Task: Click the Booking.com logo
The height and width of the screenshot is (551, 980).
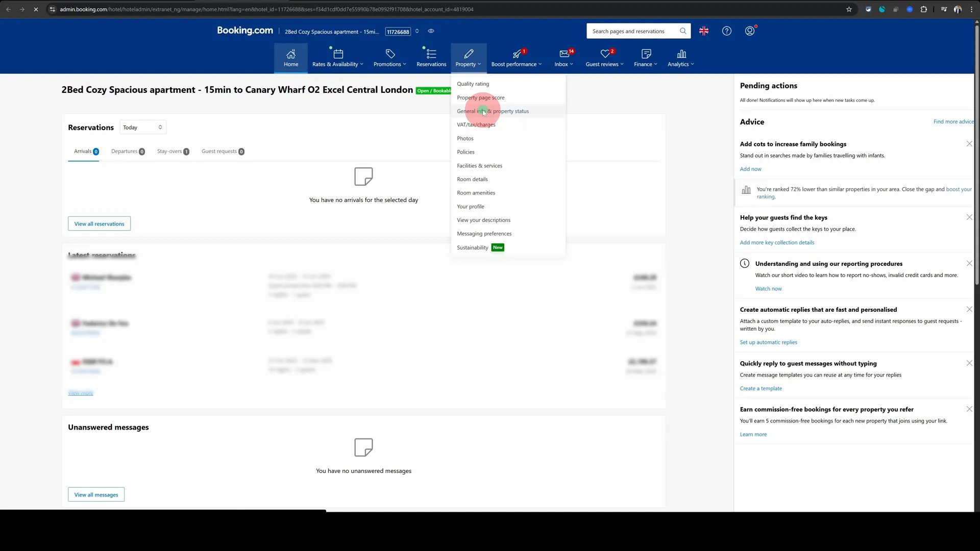Action: [x=245, y=31]
